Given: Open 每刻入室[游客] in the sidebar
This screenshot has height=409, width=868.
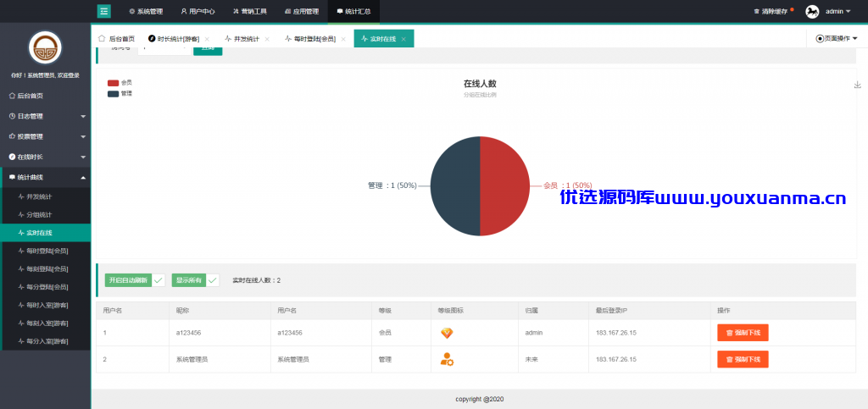Looking at the screenshot, I should [x=46, y=323].
